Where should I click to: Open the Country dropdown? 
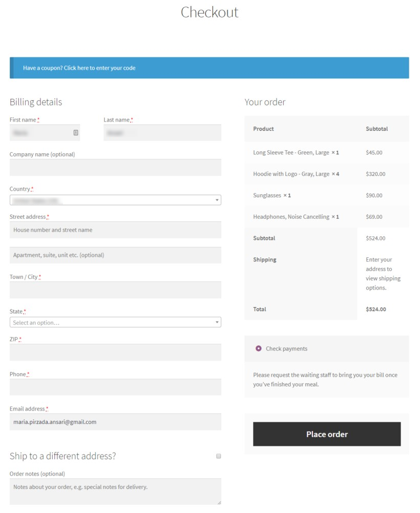(115, 199)
